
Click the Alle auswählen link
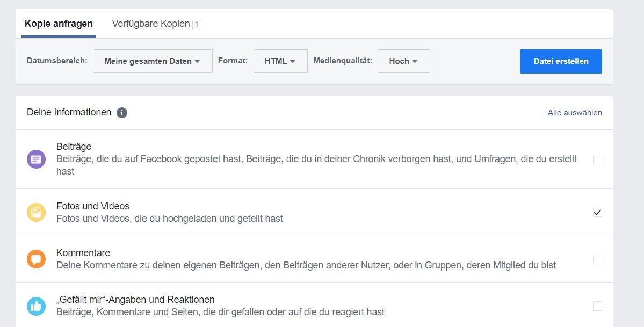tap(575, 113)
